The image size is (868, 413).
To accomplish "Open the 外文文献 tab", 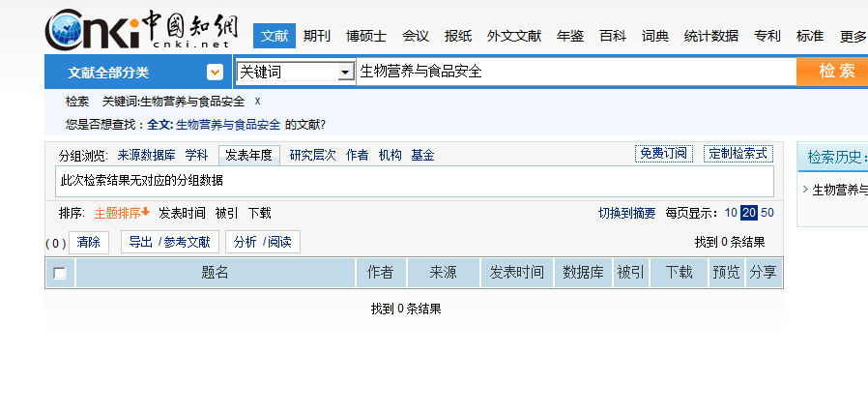I will 514,37.
